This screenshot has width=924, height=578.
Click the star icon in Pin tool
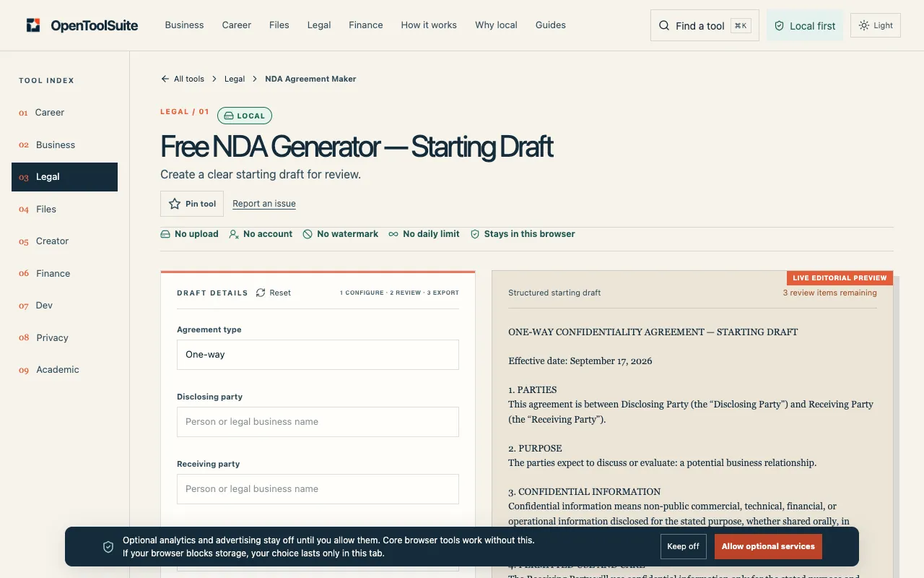click(x=175, y=204)
